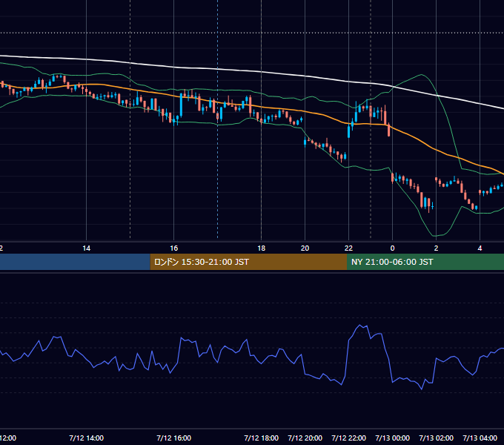Click the 22 hour label on the price chart

[x=349, y=248]
